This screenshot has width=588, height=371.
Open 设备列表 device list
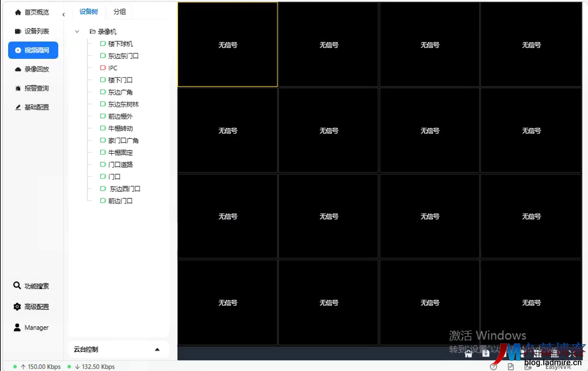[x=32, y=31]
